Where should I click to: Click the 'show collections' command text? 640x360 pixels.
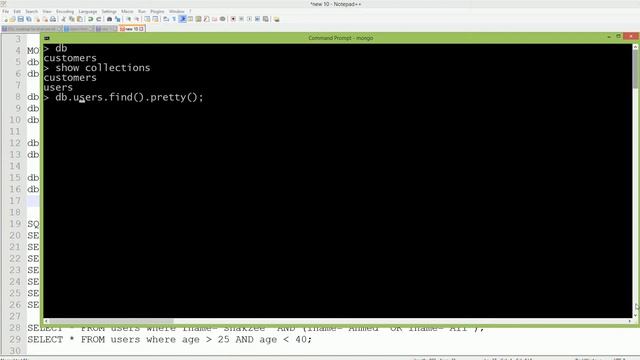click(102, 68)
